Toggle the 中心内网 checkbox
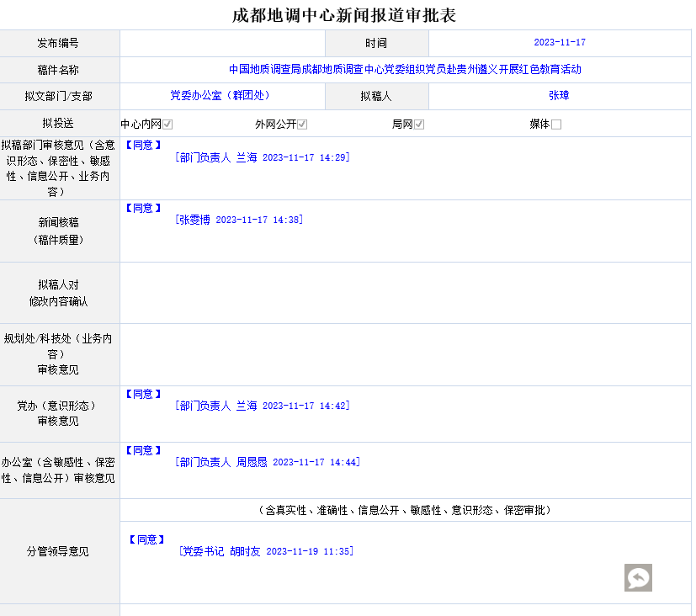696x616 pixels. (167, 125)
